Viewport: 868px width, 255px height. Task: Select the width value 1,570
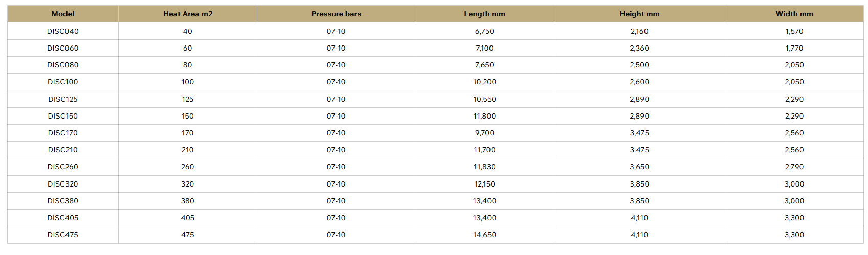pos(794,31)
